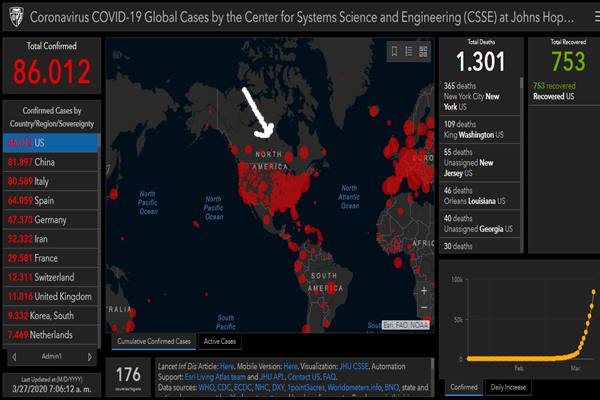Open the DXY data source link
600x400 pixels.
point(278,388)
